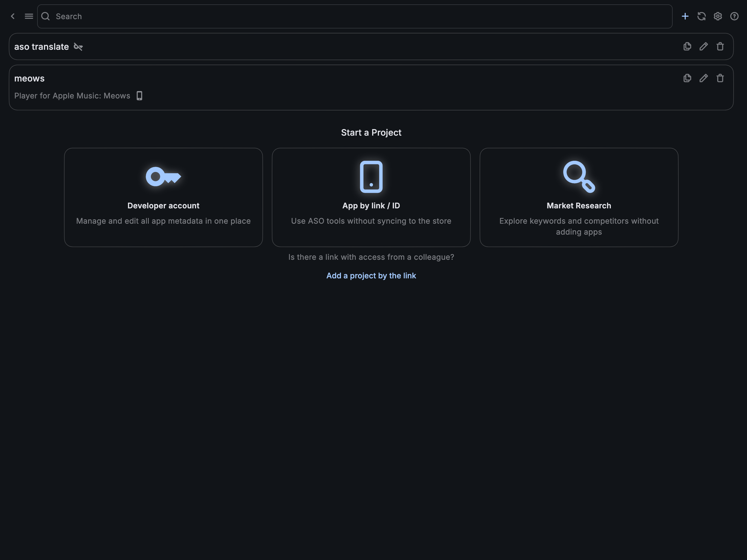
Task: Open Player for Apple Music: Meows app
Action: 72,96
